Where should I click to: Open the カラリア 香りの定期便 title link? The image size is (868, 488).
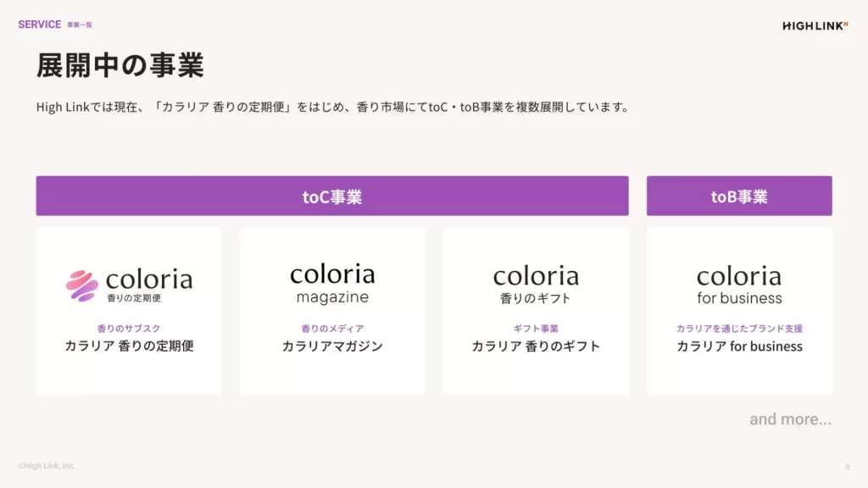[x=129, y=346]
